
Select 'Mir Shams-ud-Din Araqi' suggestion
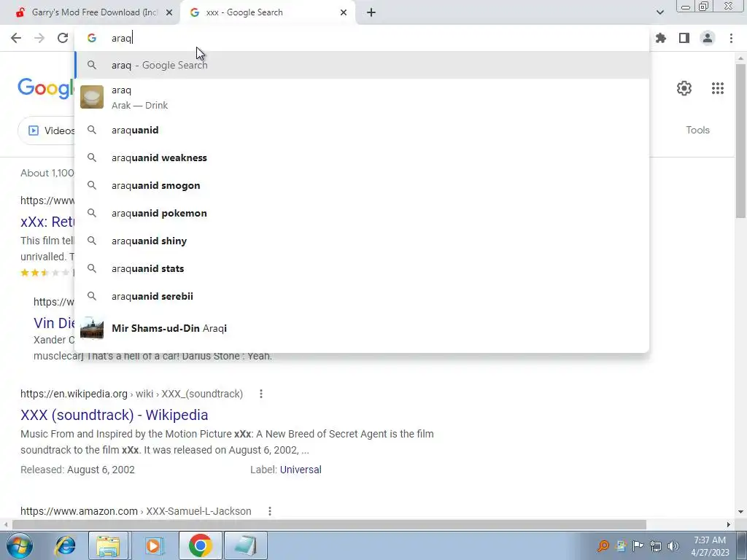pyautogui.click(x=362, y=328)
